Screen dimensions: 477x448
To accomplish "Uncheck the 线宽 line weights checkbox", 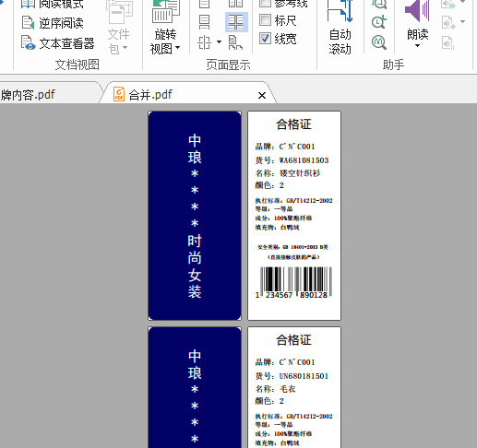I will [x=265, y=39].
